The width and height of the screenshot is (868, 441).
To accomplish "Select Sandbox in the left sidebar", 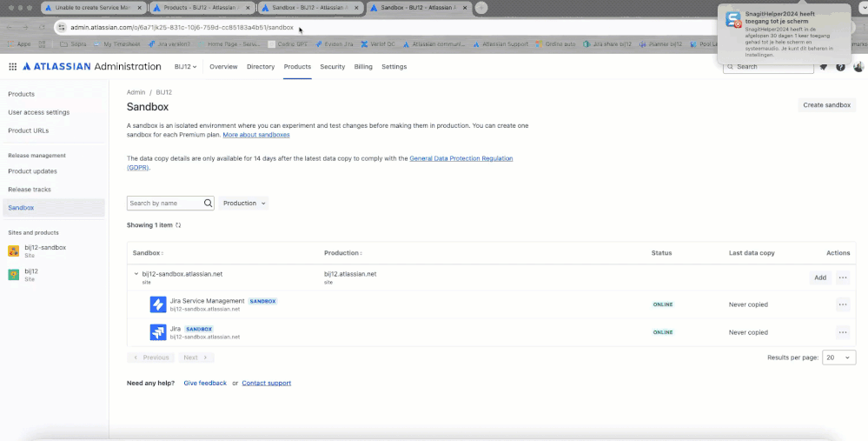I will pyautogui.click(x=53, y=208).
